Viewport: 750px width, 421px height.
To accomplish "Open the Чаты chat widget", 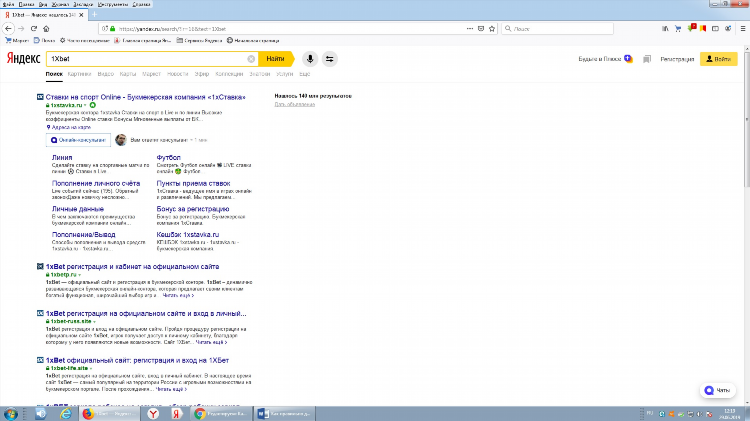I will [717, 390].
